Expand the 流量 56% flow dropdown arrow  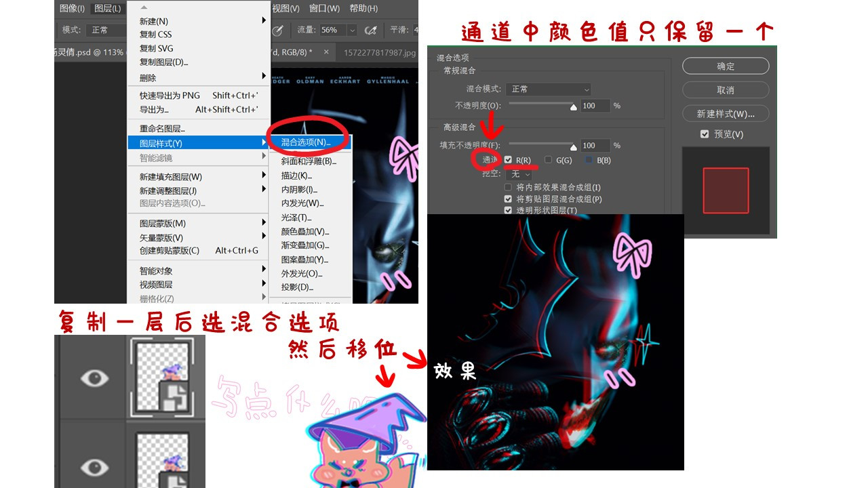(x=352, y=30)
